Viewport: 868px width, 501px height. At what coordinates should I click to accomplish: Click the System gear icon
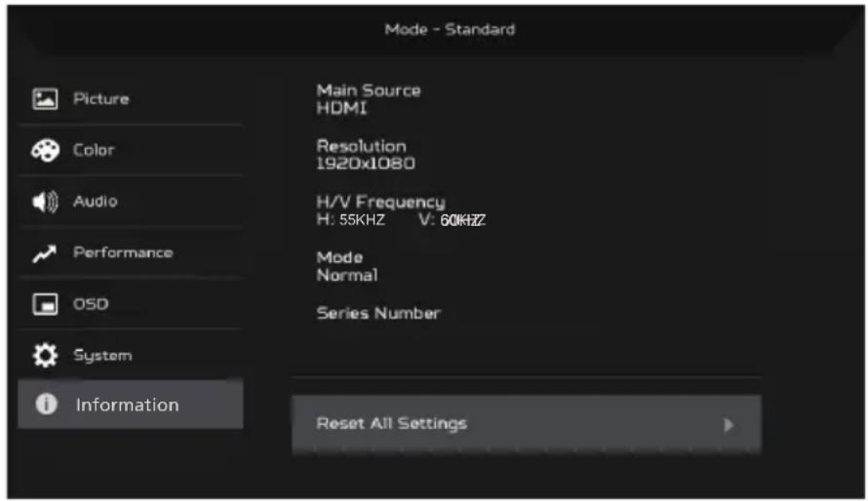click(x=45, y=355)
